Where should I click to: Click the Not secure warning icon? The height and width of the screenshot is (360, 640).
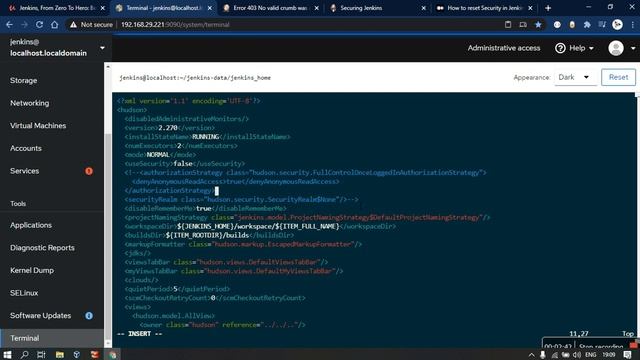tap(73, 24)
